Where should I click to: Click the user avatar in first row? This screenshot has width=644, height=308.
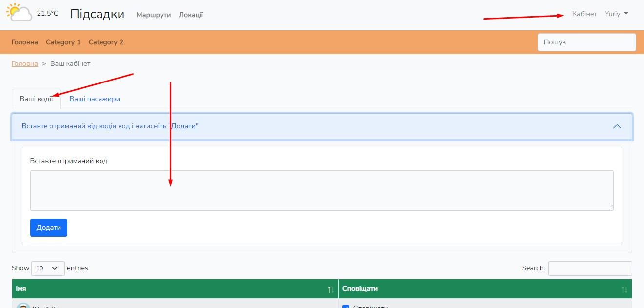(23, 306)
